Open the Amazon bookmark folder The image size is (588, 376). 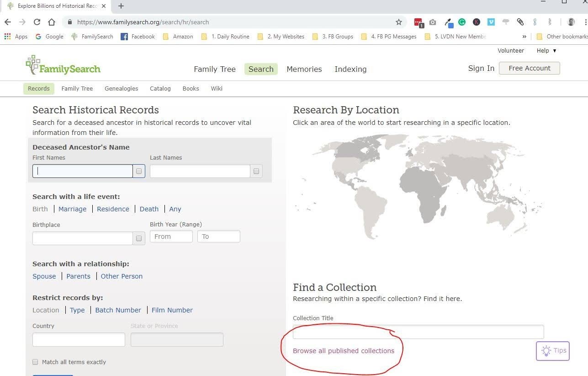click(178, 37)
